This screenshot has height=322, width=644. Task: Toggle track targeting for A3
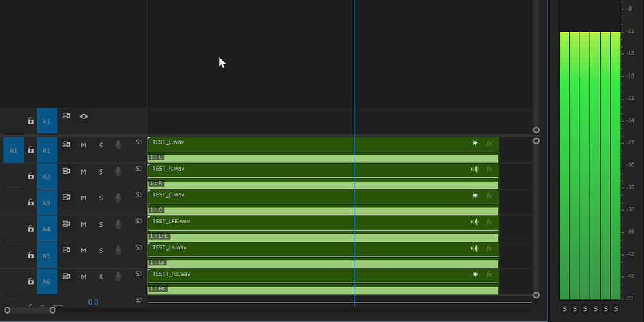click(47, 203)
